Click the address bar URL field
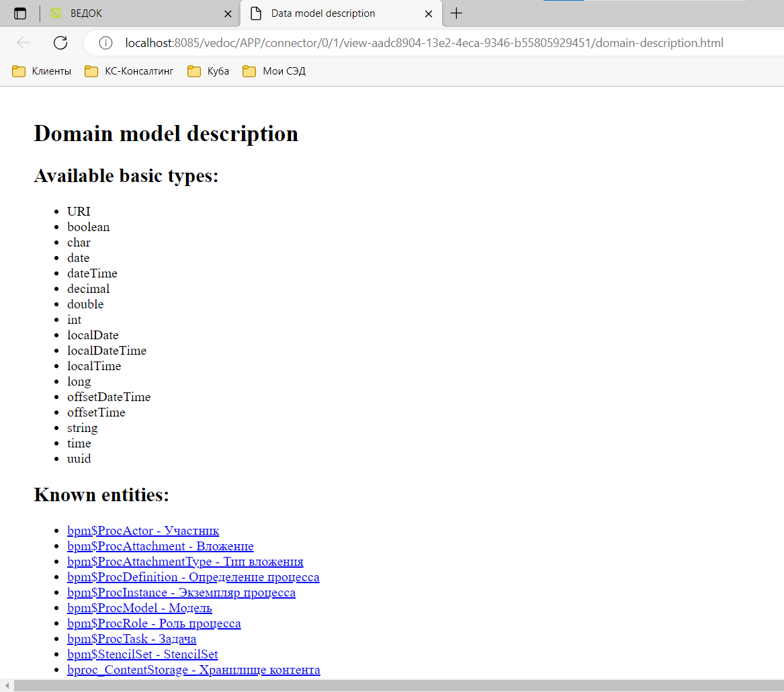The image size is (784, 692). pos(423,43)
